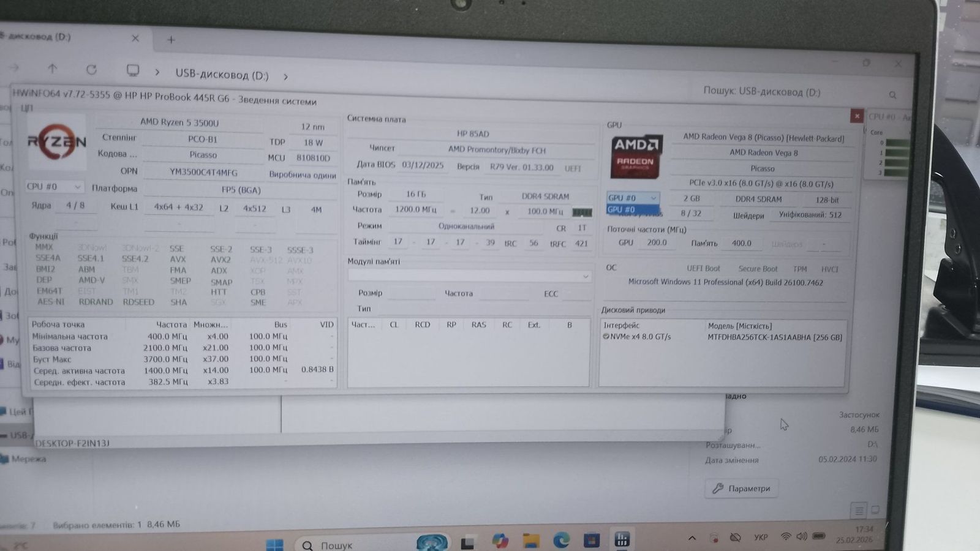980x551 pixels.
Task: Show hidden system tray icons
Action: coord(692,538)
